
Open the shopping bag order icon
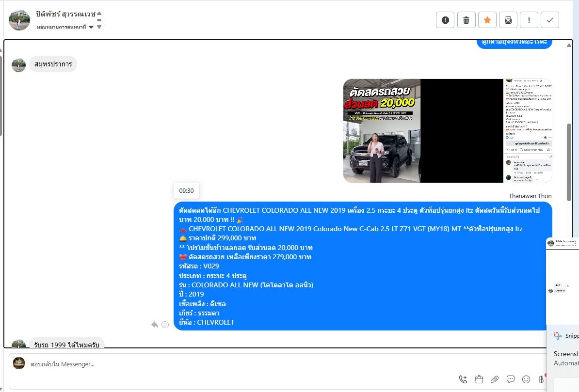tap(479, 379)
